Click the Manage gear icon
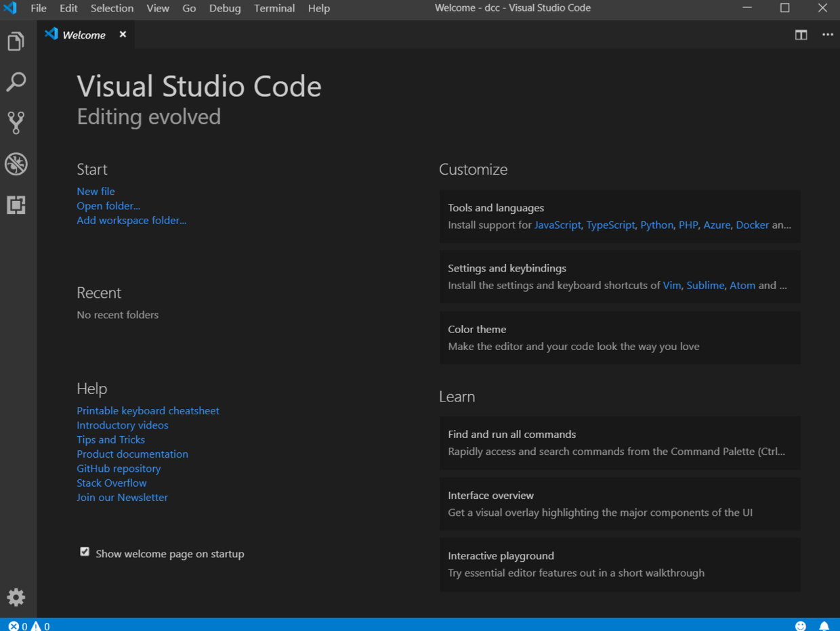This screenshot has height=631, width=840. [16, 597]
